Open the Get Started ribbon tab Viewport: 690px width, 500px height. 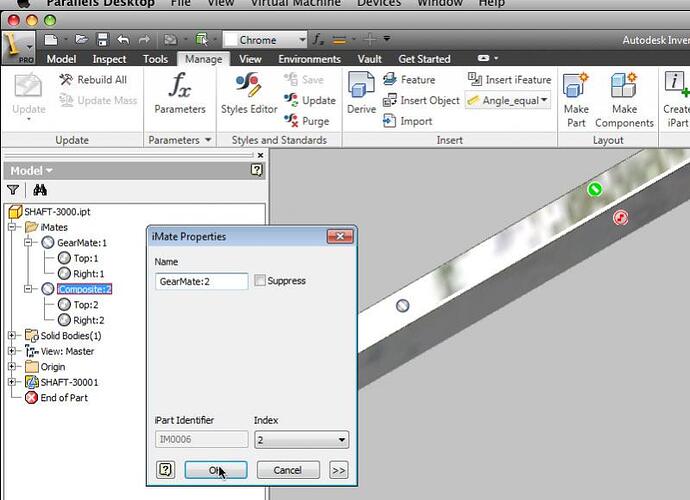(424, 59)
